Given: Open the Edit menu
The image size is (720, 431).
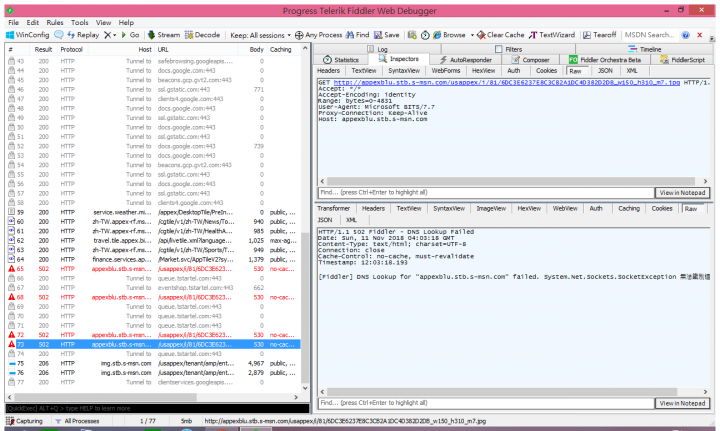Looking at the screenshot, I should click(33, 22).
